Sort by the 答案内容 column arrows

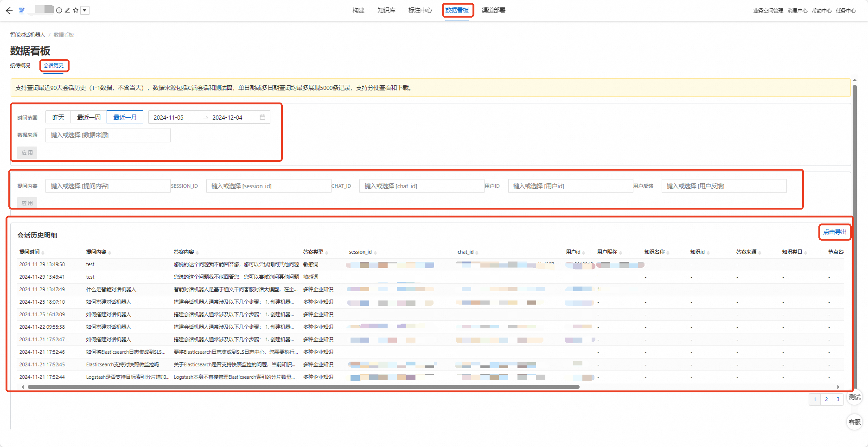(x=197, y=253)
